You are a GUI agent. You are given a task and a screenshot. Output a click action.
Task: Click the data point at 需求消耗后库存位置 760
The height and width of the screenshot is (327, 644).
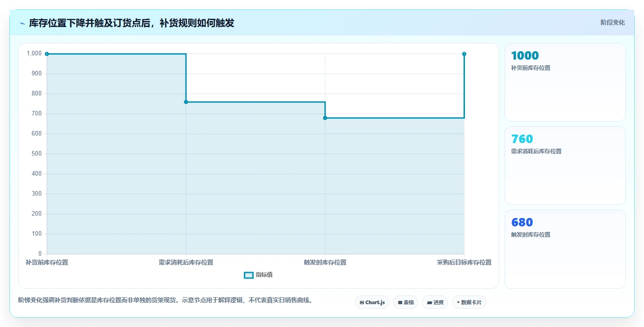(x=186, y=102)
